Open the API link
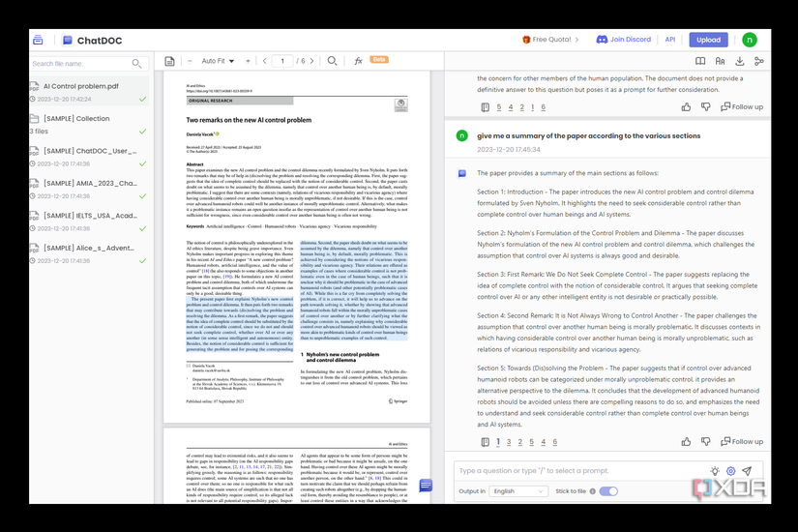This screenshot has height=532, width=798. coord(669,40)
